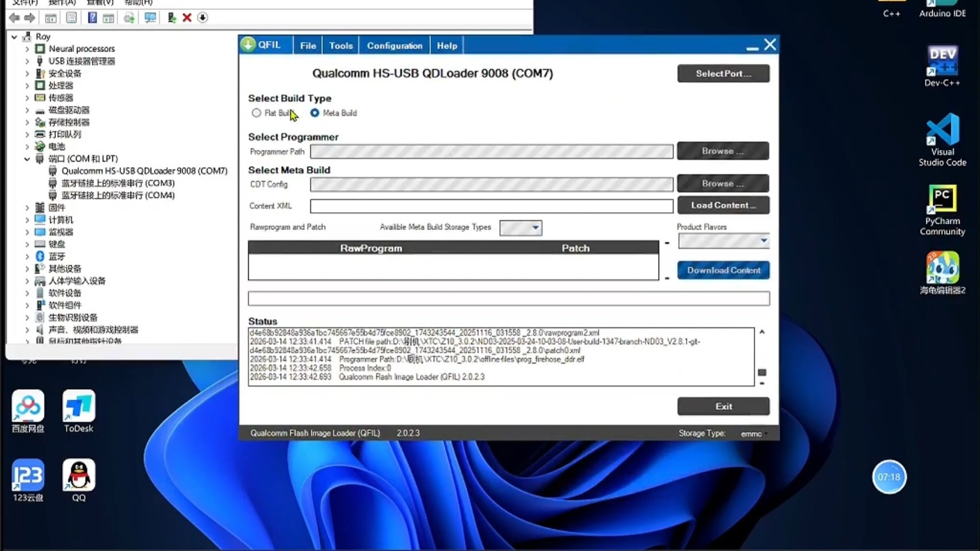This screenshot has height=551, width=980.
Task: Click the 'Process Index:0' status log line
Action: (321, 368)
